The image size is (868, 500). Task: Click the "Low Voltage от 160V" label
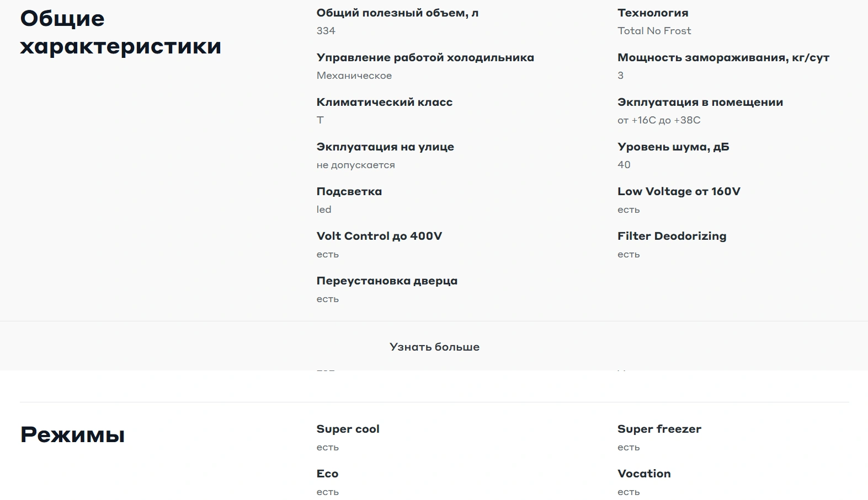[x=679, y=191]
